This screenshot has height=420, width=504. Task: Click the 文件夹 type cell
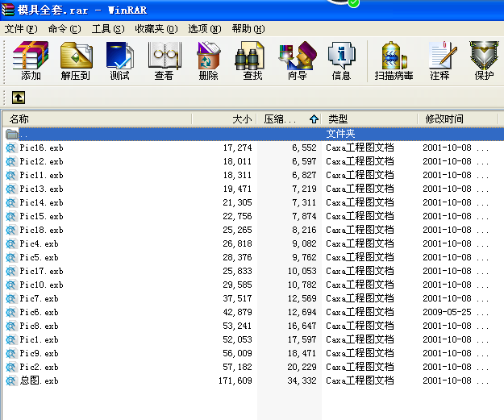340,134
